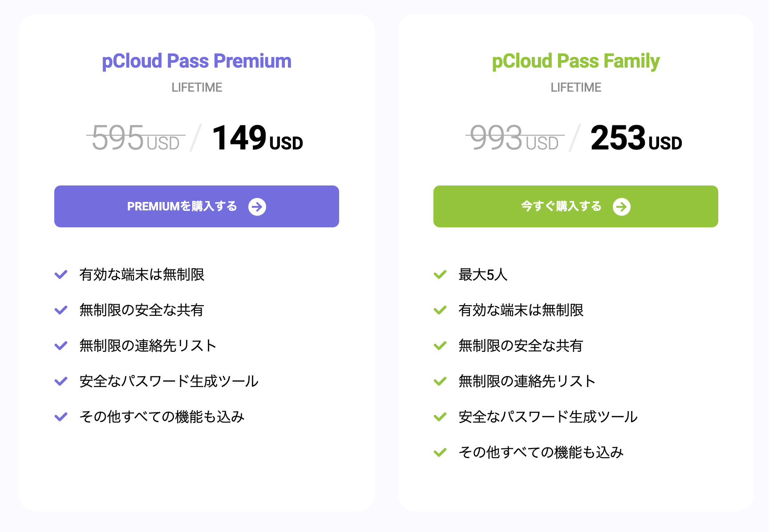This screenshot has width=769, height=532.
Task: Click the purple checkmark beside 有効な端末は無制限
Action: (61, 274)
